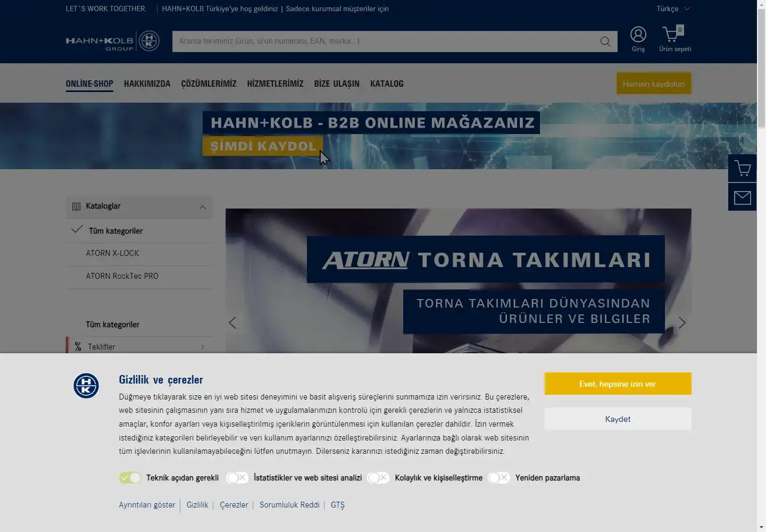Open the HİZMETLERİMİZ menu
766x532 pixels.
click(x=275, y=84)
